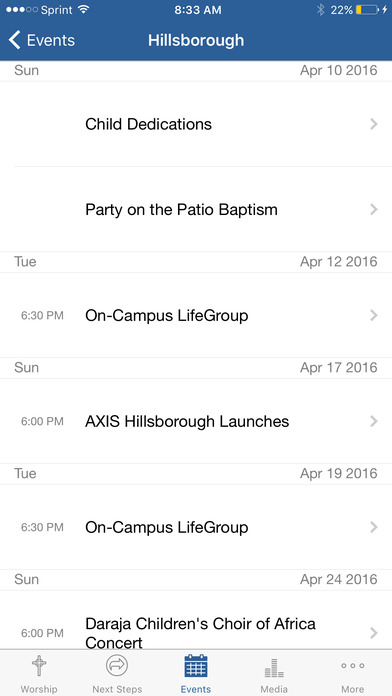Open the Child Dedications event
392x696 pixels.
coord(196,124)
